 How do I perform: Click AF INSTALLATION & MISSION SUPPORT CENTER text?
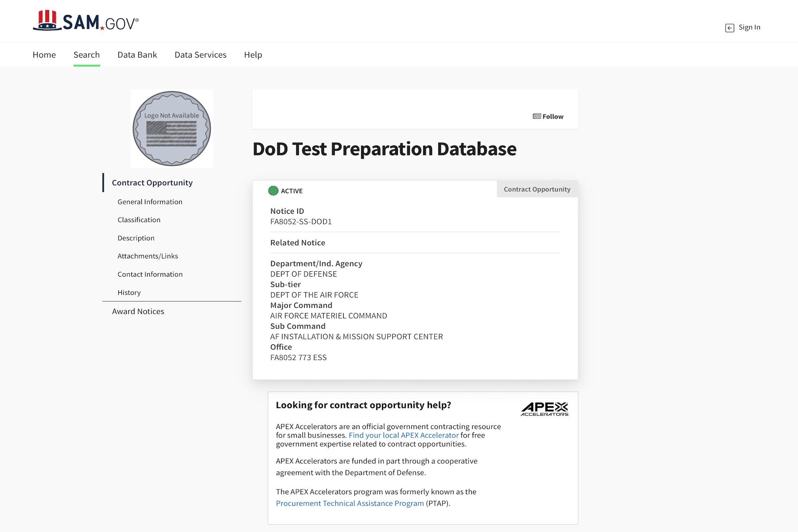pyautogui.click(x=356, y=336)
